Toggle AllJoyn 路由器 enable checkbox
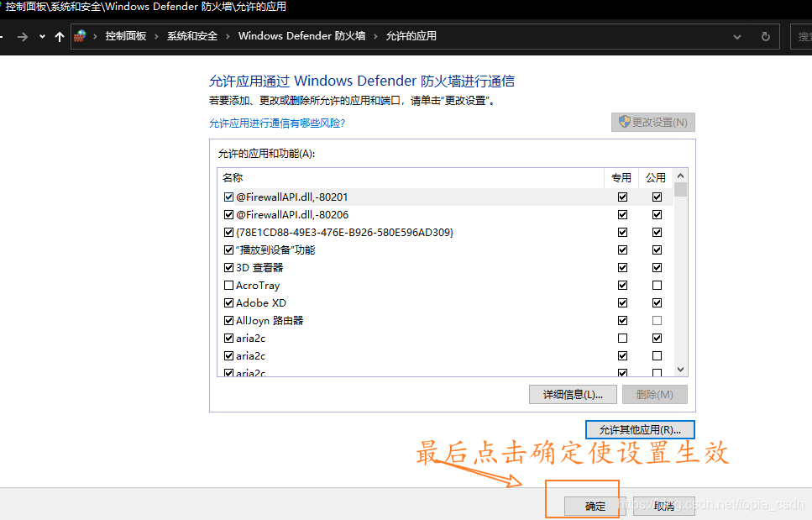 coord(228,320)
